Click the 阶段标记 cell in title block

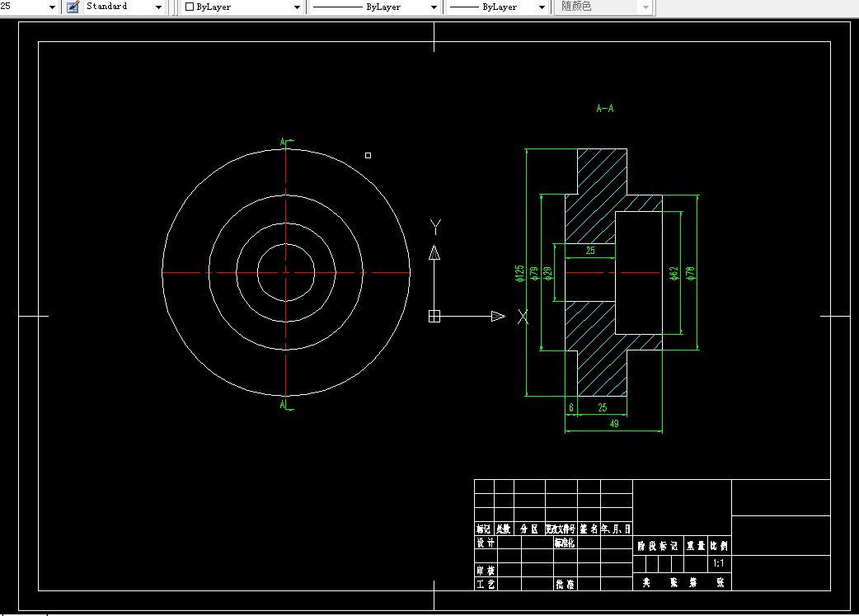tap(658, 546)
